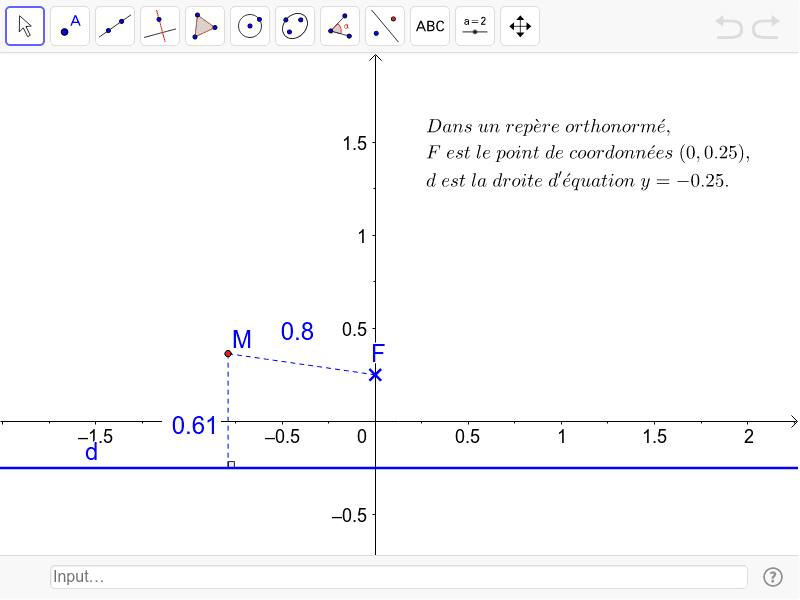Select the Slider a=2 tool
Image resolution: width=800 pixels, height=600 pixels.
pyautogui.click(x=474, y=26)
